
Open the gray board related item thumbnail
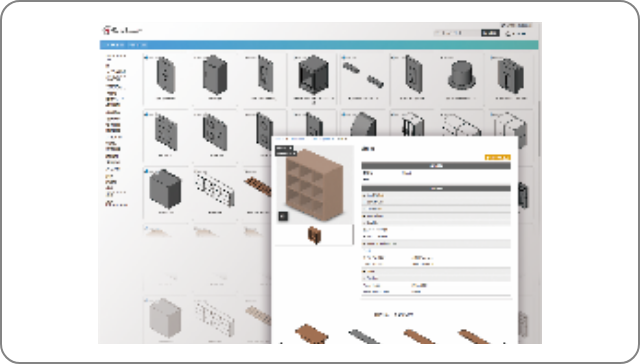coord(364,336)
